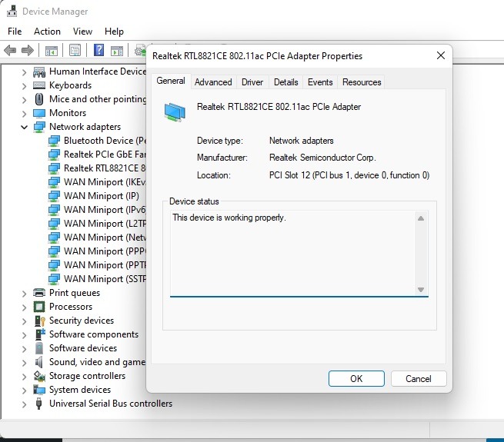Expand the Processors node
This screenshot has height=442, width=504.
pos(24,307)
